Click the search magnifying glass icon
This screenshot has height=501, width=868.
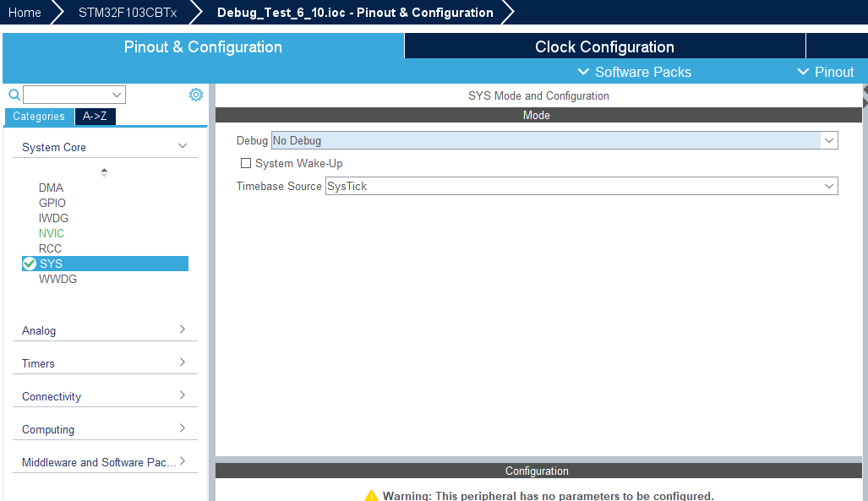(11, 94)
